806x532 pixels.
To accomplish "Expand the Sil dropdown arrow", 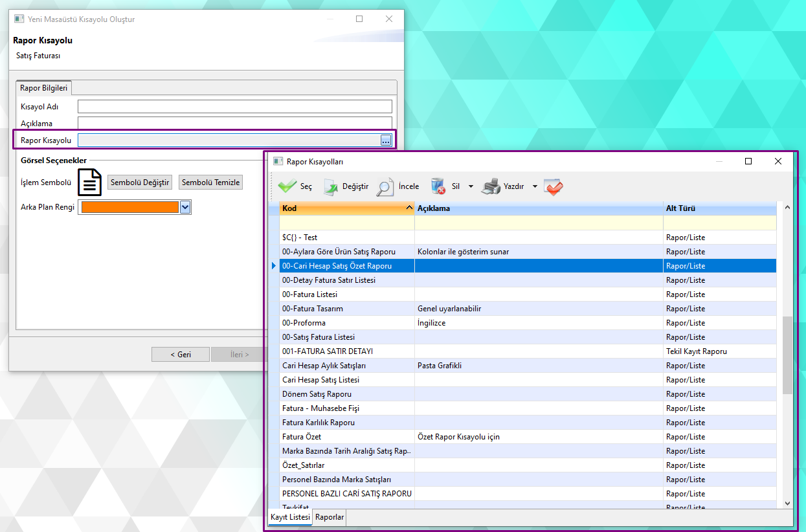I will [x=471, y=186].
